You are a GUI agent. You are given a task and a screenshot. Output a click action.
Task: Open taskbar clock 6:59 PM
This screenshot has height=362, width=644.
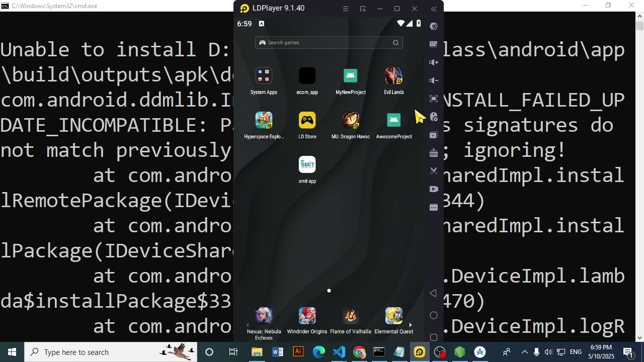point(602,352)
